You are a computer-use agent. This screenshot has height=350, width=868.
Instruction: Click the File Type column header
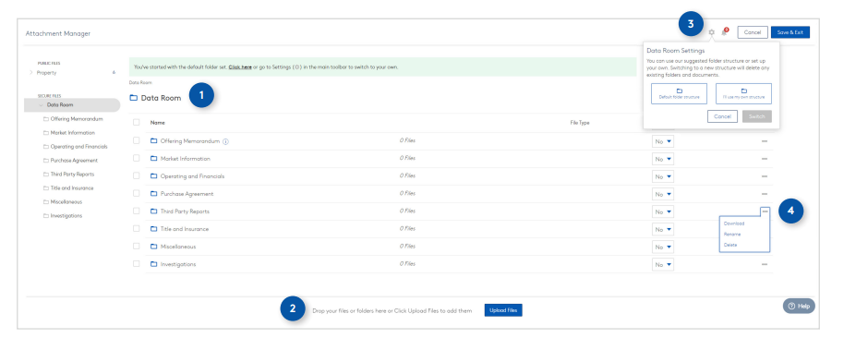click(x=580, y=123)
